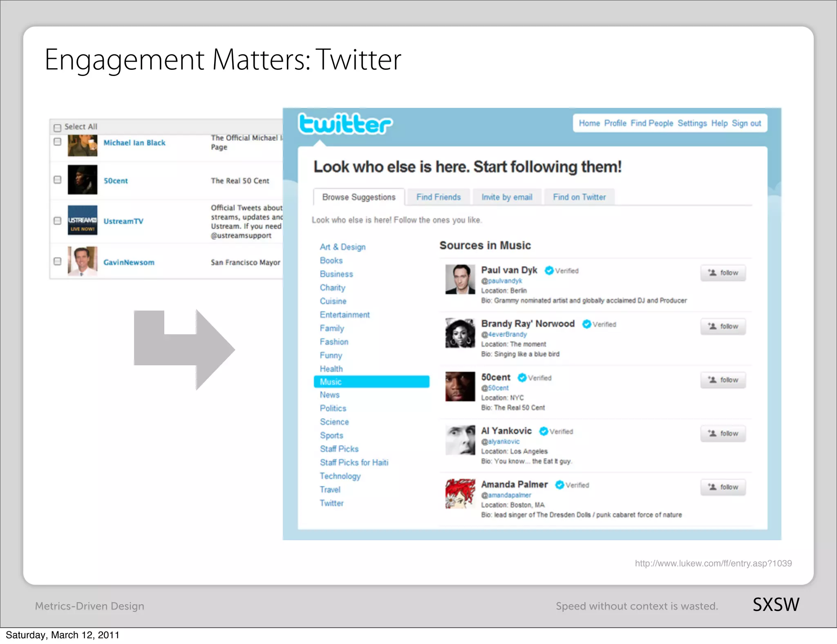Click the Twitter logo
This screenshot has width=837, height=644.
coord(345,124)
